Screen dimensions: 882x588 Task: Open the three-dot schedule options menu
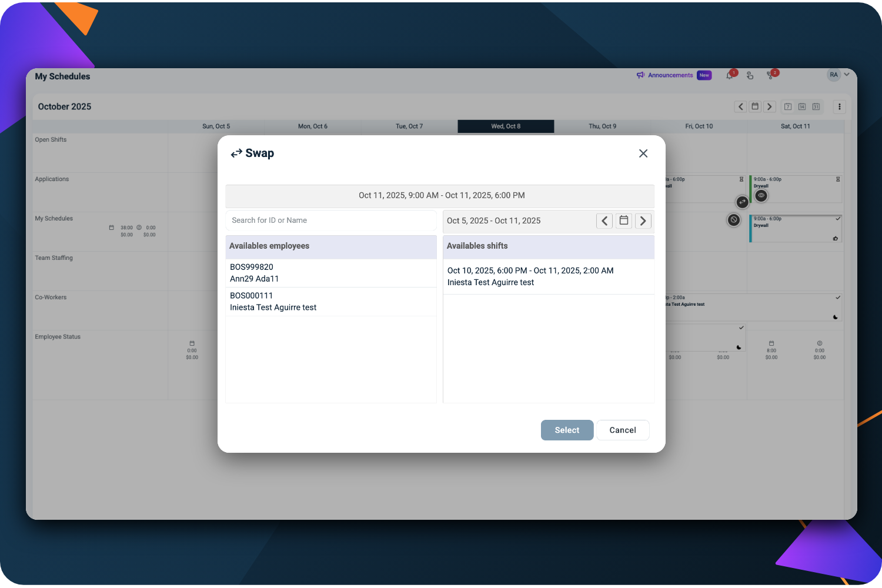pyautogui.click(x=840, y=106)
